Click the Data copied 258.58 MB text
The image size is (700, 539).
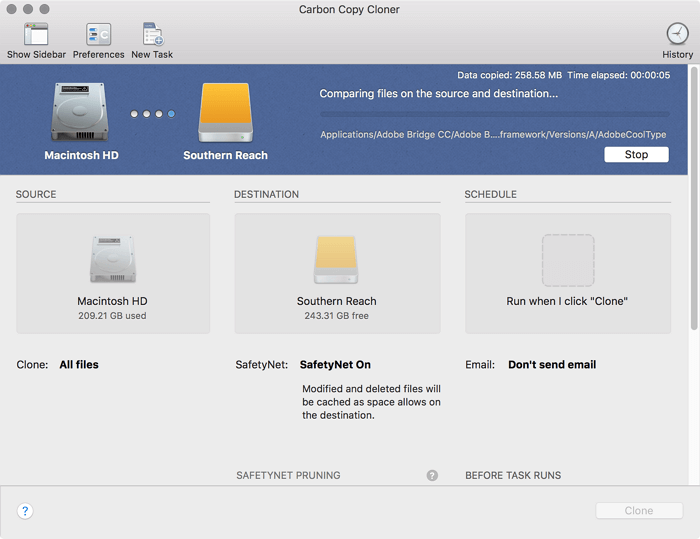(x=509, y=75)
